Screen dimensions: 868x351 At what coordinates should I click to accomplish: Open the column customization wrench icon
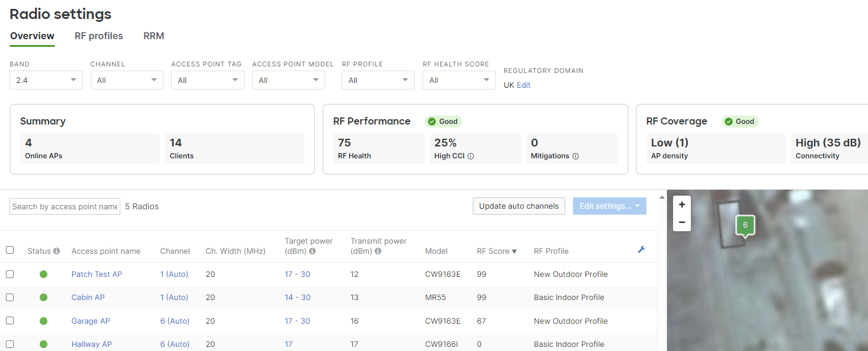click(x=641, y=250)
